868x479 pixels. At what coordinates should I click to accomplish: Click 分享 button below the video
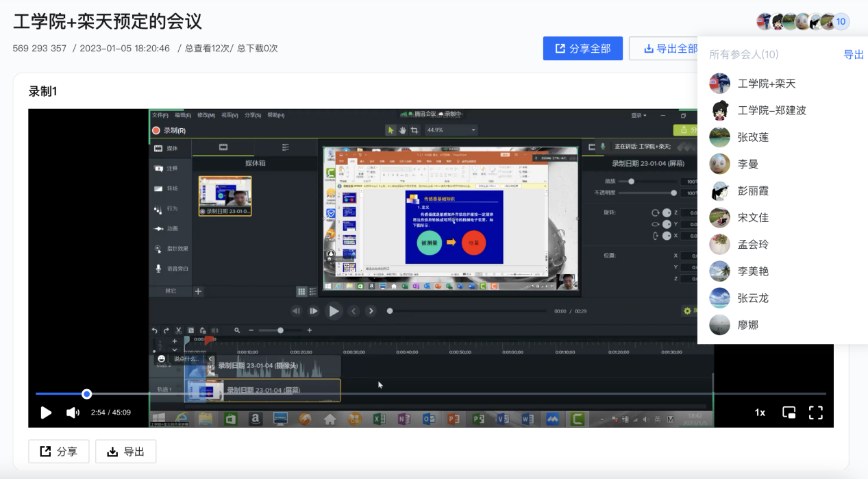(x=59, y=452)
